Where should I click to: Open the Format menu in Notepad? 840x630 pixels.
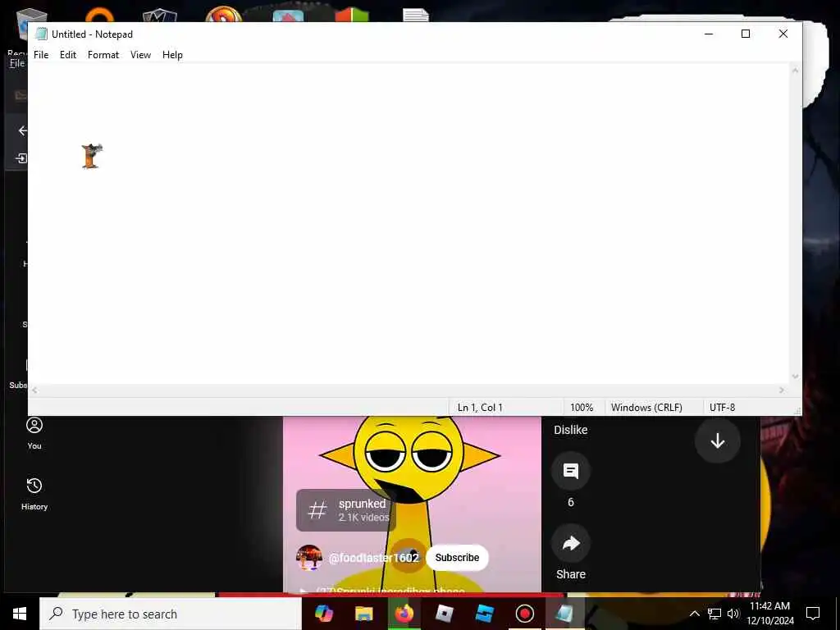tap(103, 55)
